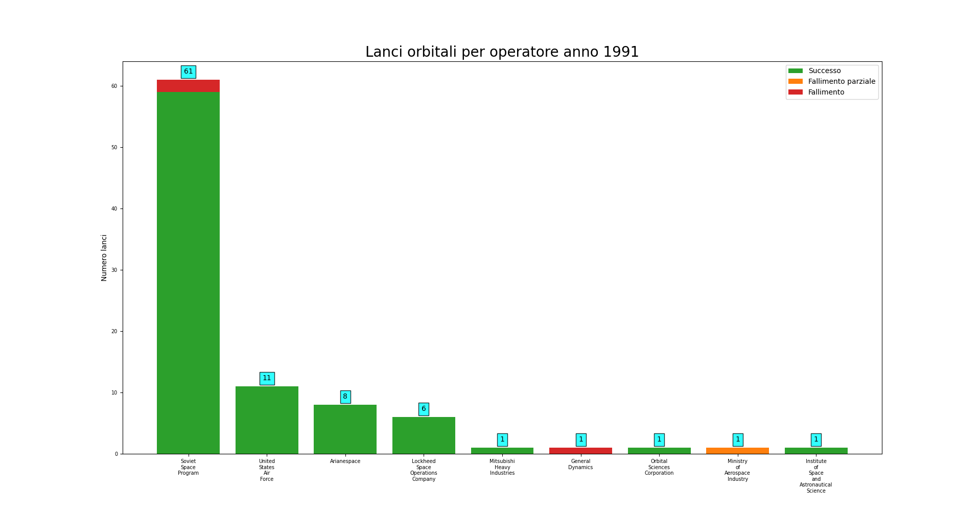
Task: Select the Lockheed Space Operations Company bar
Action: pos(424,435)
